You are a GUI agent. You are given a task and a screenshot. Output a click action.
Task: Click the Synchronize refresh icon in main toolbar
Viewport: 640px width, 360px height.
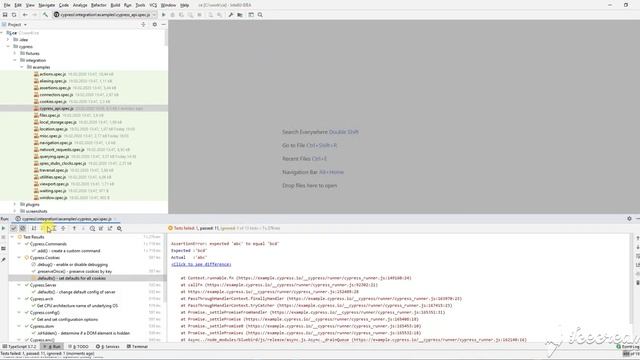pos(14,15)
